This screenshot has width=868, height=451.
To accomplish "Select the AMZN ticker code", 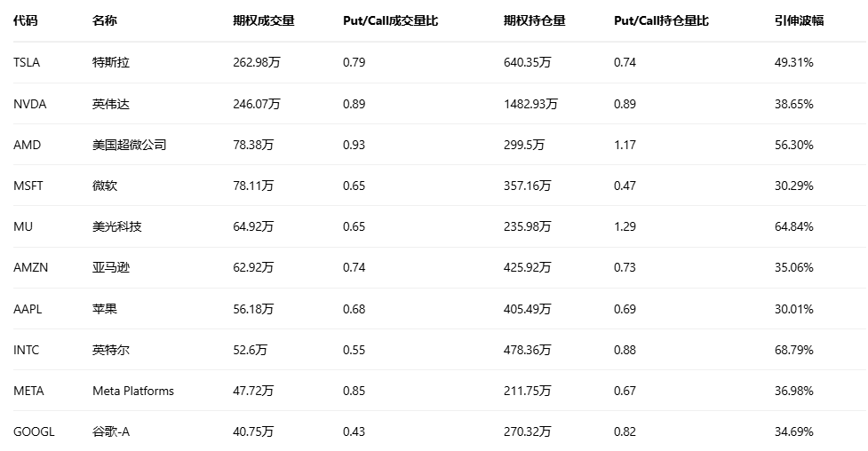I will (30, 267).
